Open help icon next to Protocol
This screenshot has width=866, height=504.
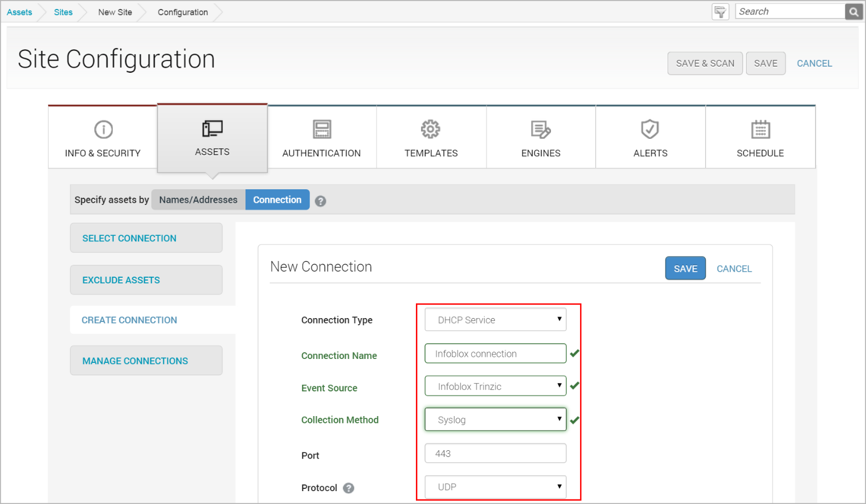(x=349, y=488)
